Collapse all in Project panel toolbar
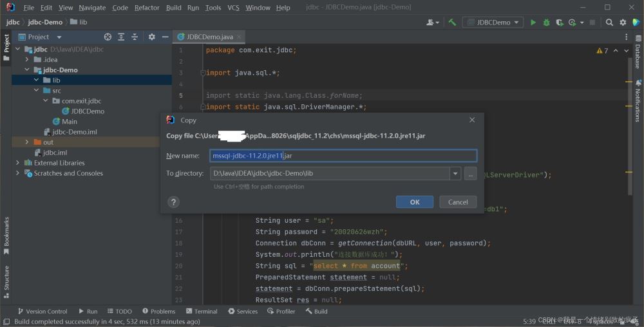The image size is (644, 327). (x=135, y=37)
